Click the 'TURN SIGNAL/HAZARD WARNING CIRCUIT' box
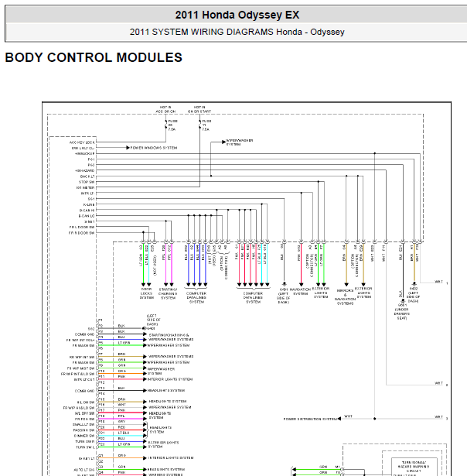This screenshot has height=476, width=467. 414,467
